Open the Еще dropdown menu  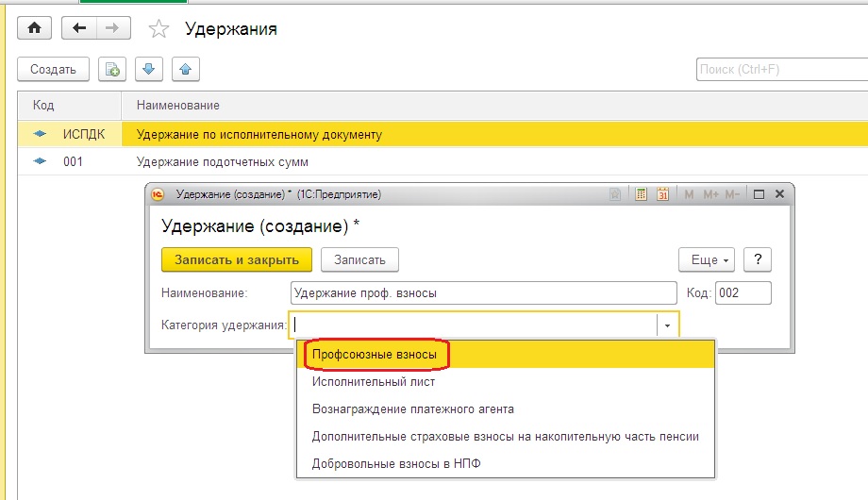(707, 259)
